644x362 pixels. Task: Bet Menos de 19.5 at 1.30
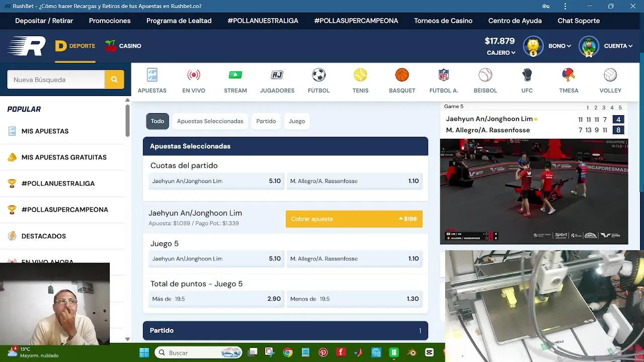tap(354, 299)
